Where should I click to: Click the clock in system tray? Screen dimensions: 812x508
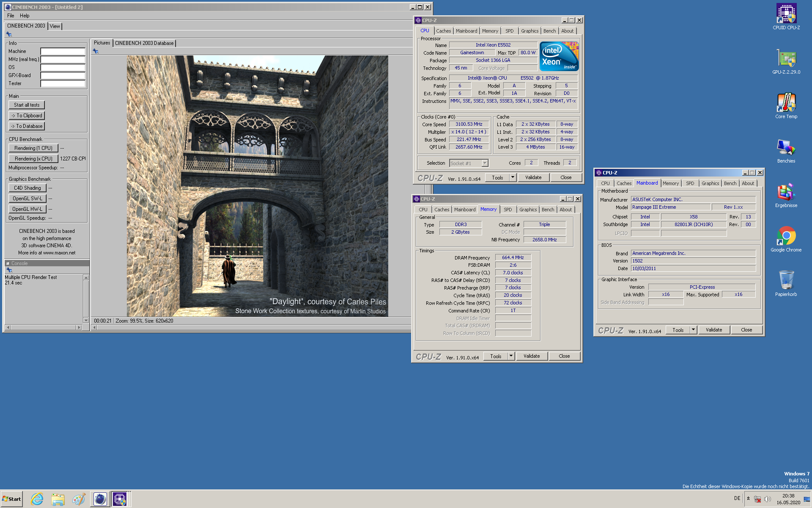tap(788, 499)
